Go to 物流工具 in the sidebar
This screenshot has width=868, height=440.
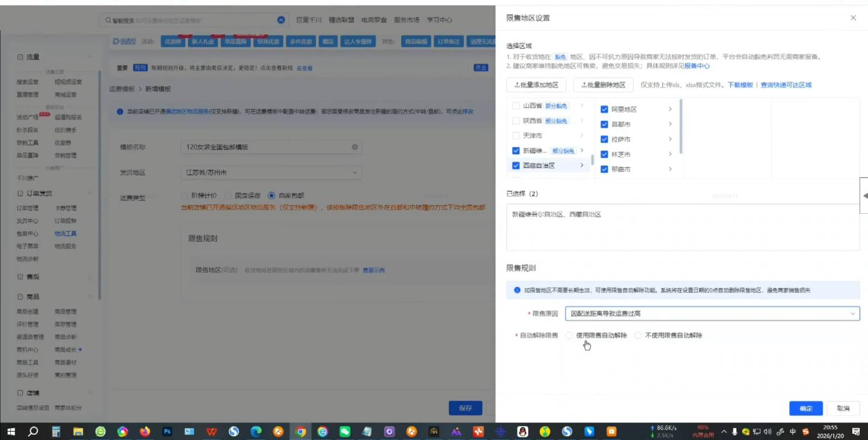coord(66,233)
